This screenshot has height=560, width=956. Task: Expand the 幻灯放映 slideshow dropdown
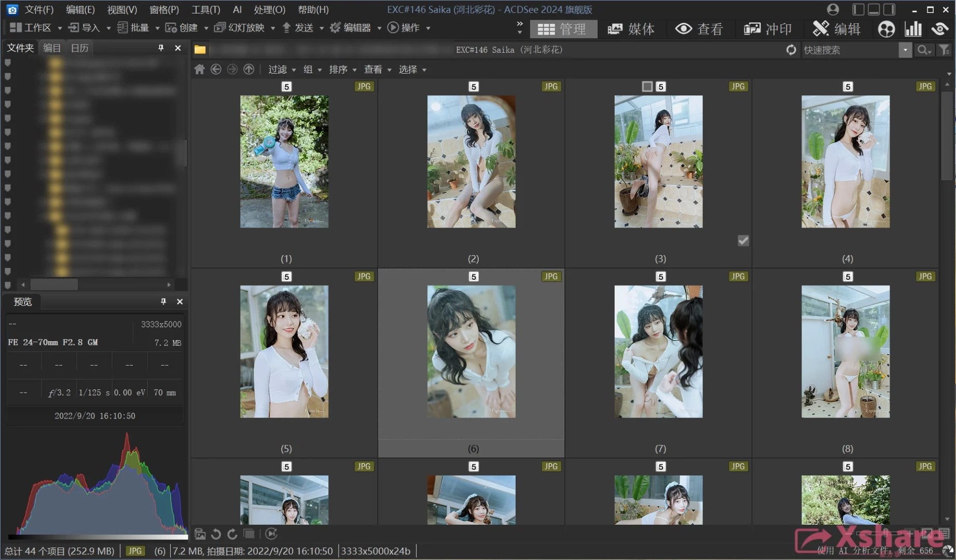(x=273, y=28)
